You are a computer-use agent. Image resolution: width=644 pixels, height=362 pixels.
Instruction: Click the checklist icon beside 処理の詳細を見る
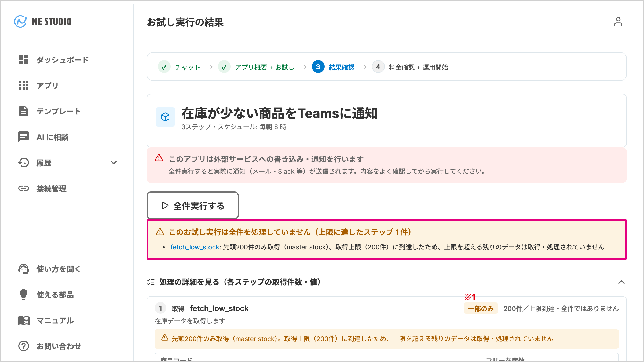pyautogui.click(x=151, y=282)
